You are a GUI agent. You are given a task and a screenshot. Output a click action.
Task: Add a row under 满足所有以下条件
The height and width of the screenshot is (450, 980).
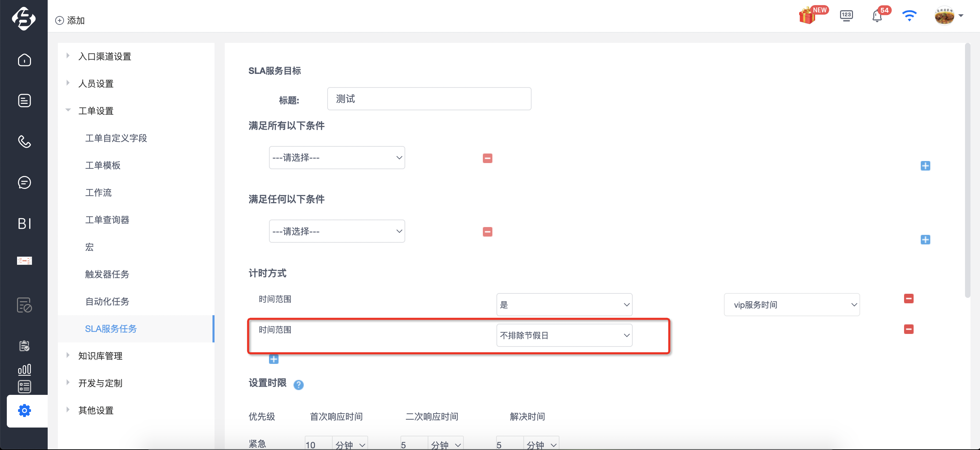pos(925,165)
